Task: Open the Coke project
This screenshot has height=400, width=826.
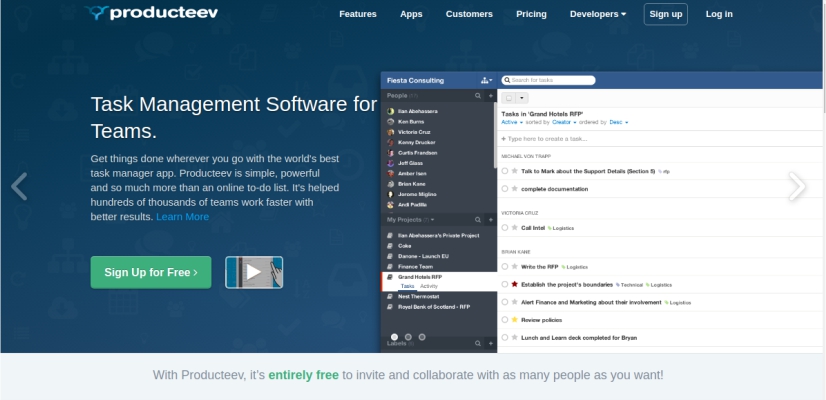Action: coord(405,246)
